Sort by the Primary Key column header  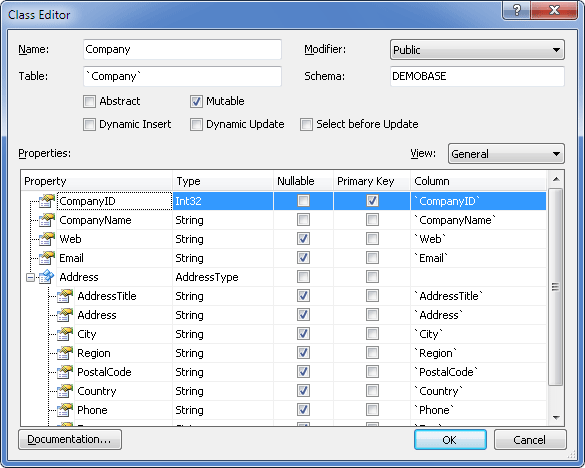point(372,181)
